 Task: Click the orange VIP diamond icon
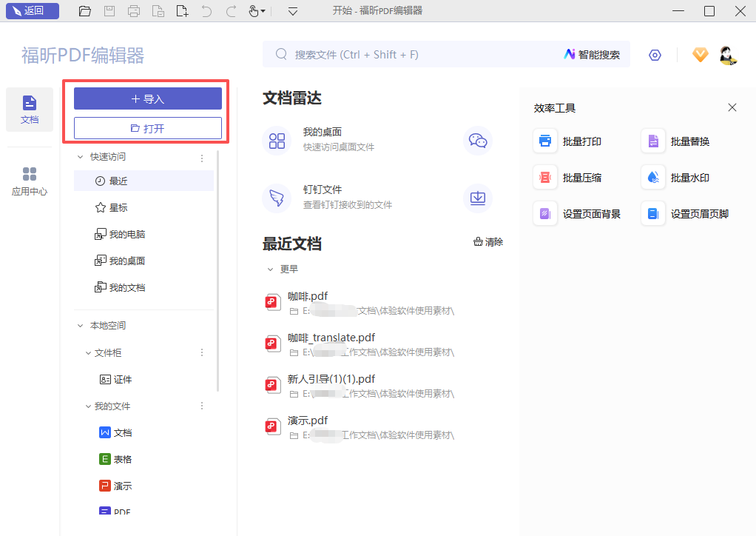[x=700, y=55]
